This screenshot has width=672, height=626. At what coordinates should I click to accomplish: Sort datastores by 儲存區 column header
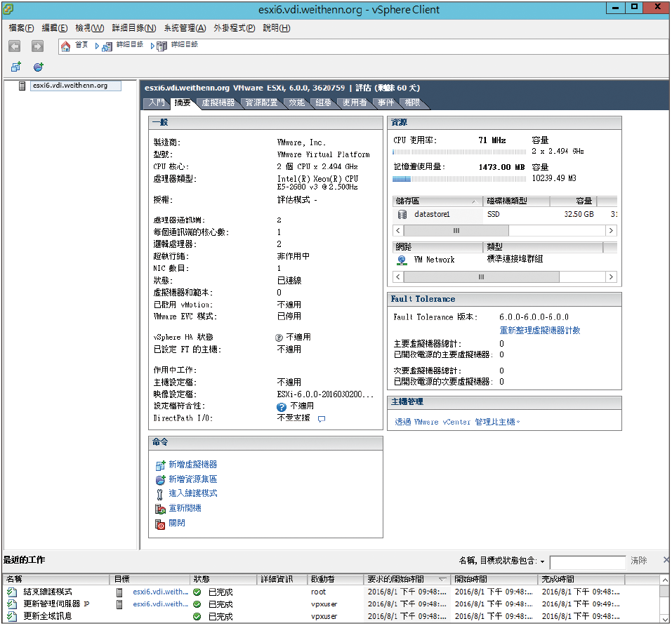437,201
